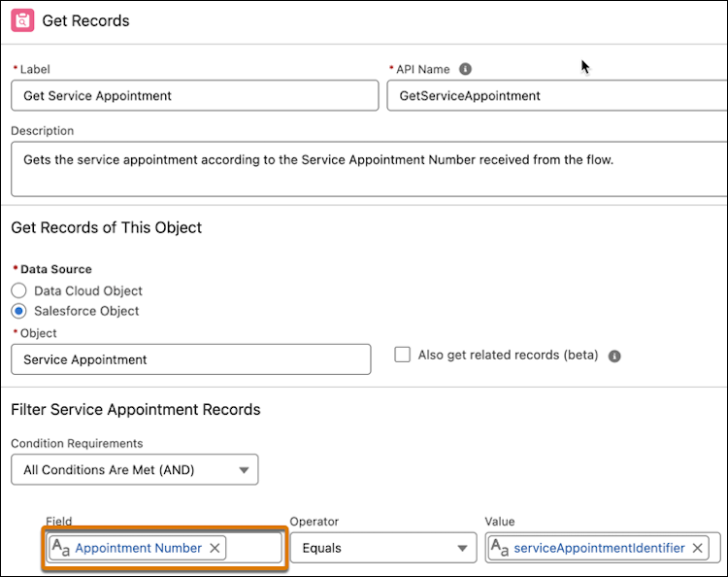This screenshot has width=728, height=577.
Task: Click the text-type icon on Appointment Number pill
Action: [x=60, y=547]
